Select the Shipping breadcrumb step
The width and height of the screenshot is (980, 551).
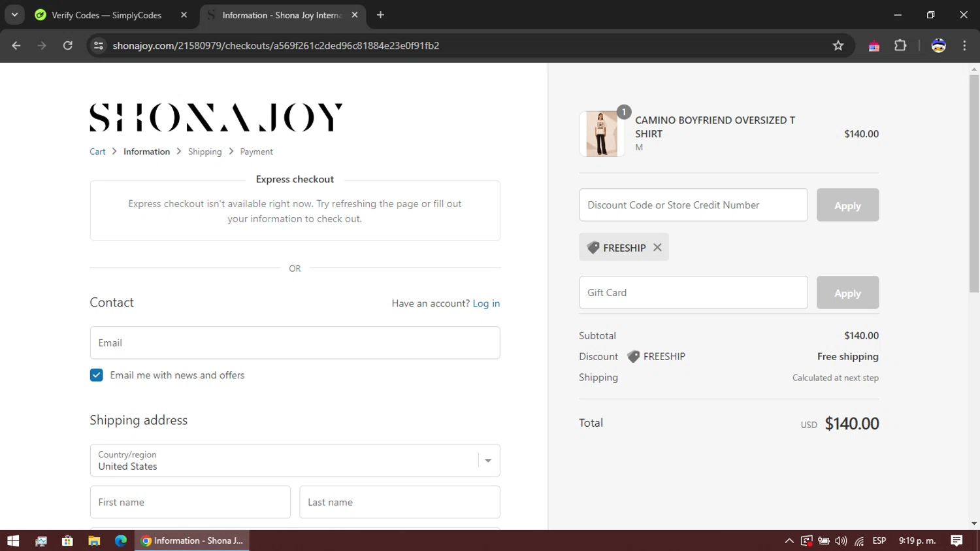click(205, 152)
